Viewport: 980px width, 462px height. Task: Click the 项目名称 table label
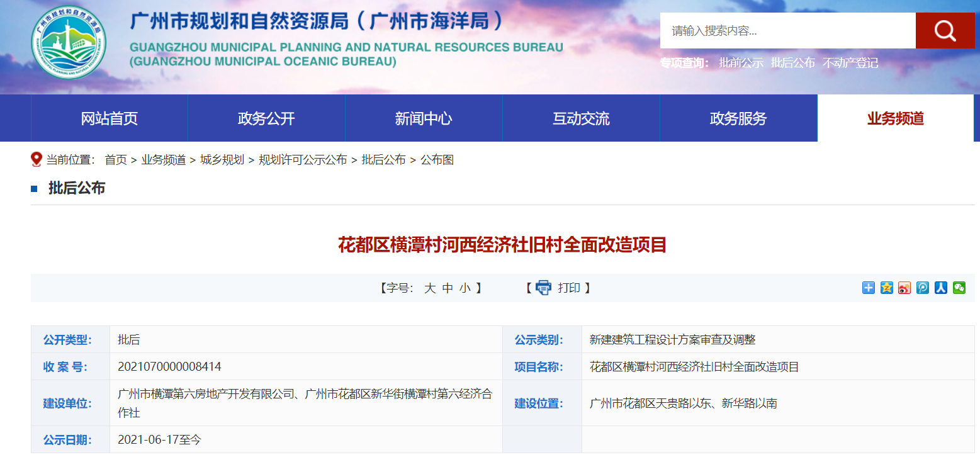click(539, 367)
